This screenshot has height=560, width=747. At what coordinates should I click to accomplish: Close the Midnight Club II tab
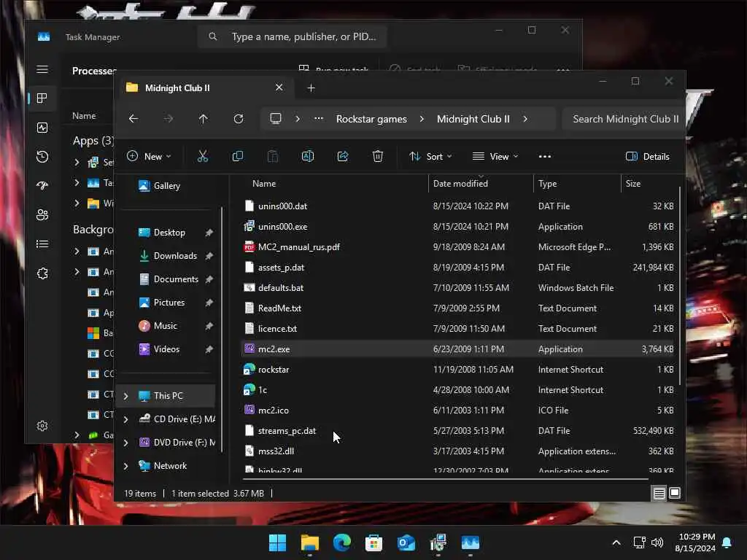coord(279,87)
